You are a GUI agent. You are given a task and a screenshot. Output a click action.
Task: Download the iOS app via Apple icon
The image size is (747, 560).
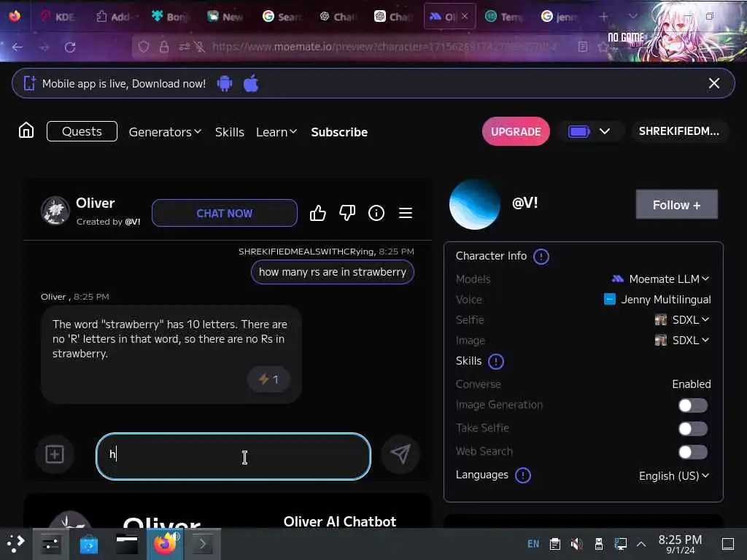[x=251, y=83]
